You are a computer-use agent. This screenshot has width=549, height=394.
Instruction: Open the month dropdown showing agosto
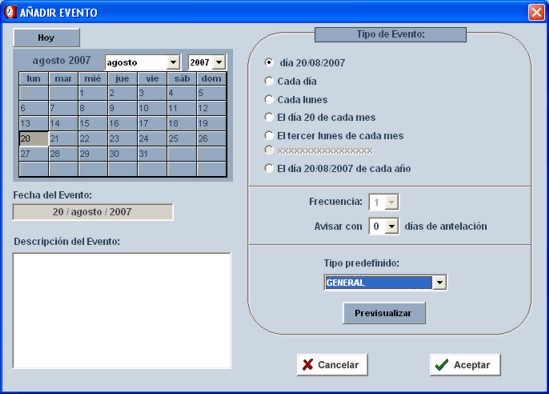(x=173, y=62)
